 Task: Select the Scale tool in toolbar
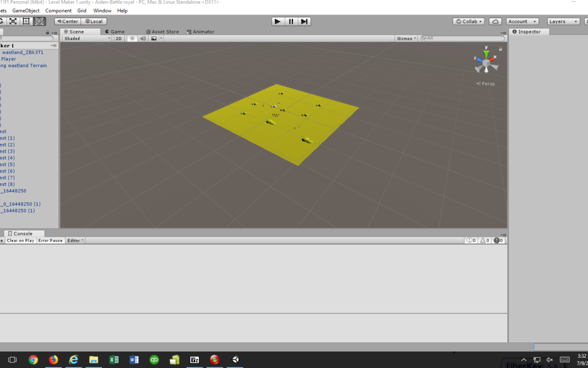tap(13, 21)
